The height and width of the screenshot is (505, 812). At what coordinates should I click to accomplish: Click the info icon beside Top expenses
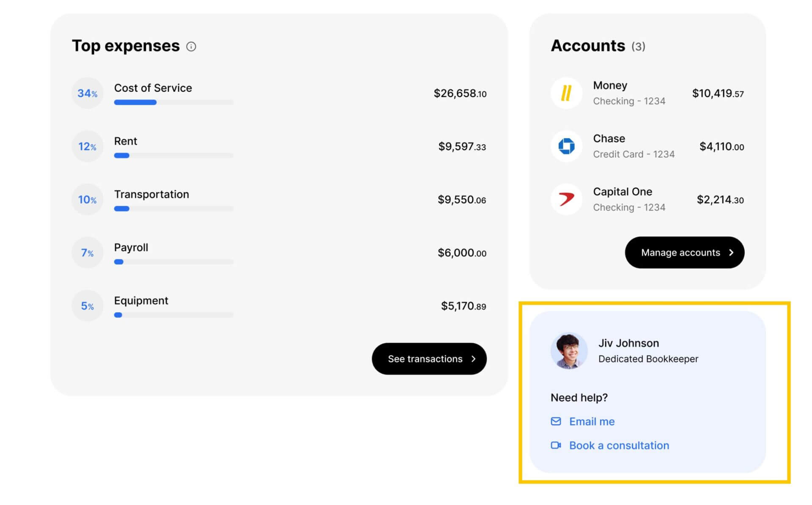pyautogui.click(x=191, y=46)
